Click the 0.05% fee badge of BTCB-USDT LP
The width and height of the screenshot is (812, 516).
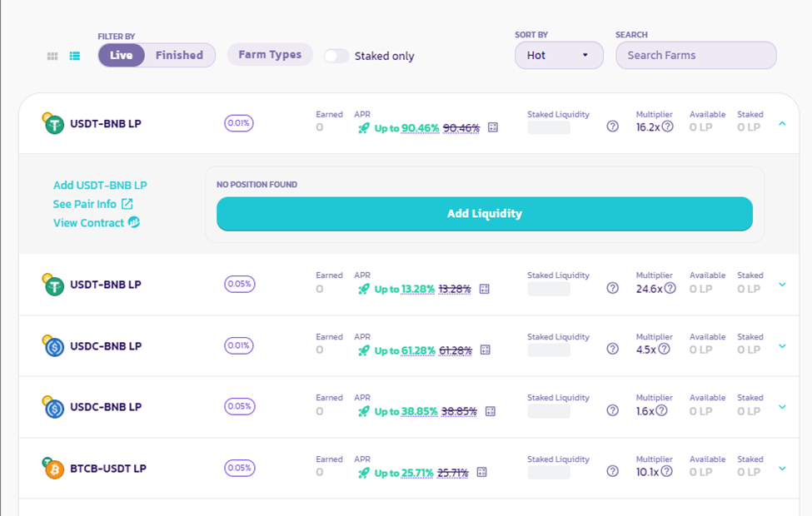tap(240, 468)
